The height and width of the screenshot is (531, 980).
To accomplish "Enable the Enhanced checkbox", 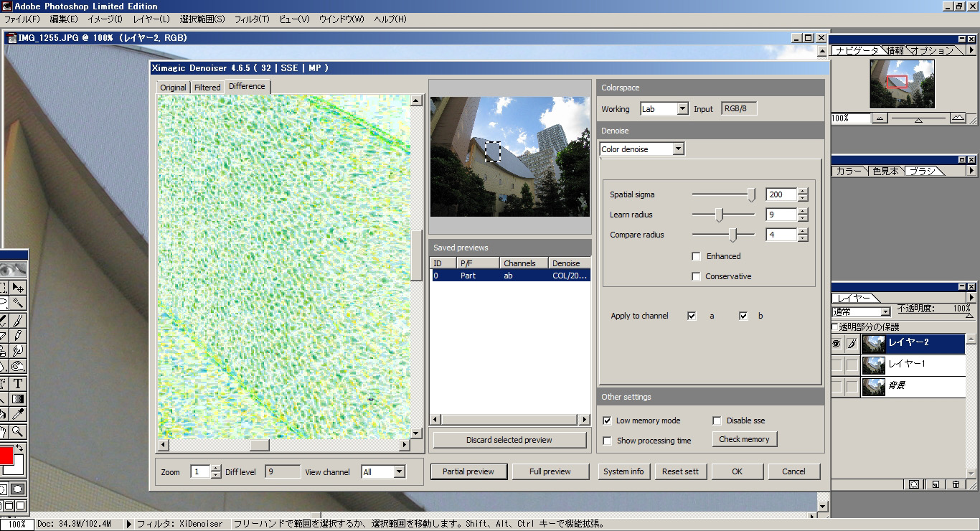I will (x=696, y=256).
